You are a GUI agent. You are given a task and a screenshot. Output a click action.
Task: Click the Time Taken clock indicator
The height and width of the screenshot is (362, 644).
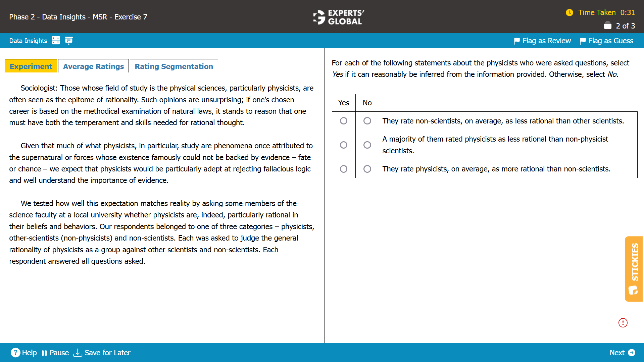click(x=570, y=12)
